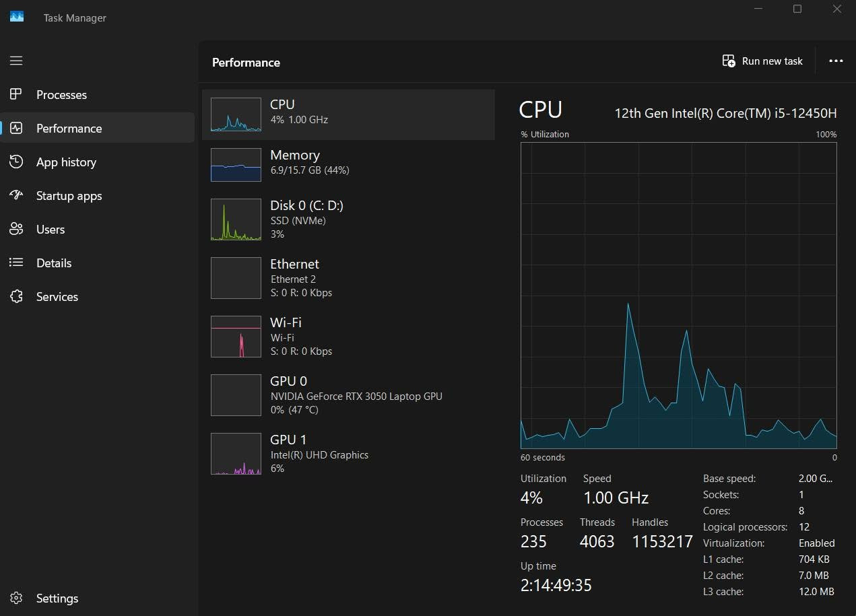Open the three-dot more options menu

click(836, 61)
